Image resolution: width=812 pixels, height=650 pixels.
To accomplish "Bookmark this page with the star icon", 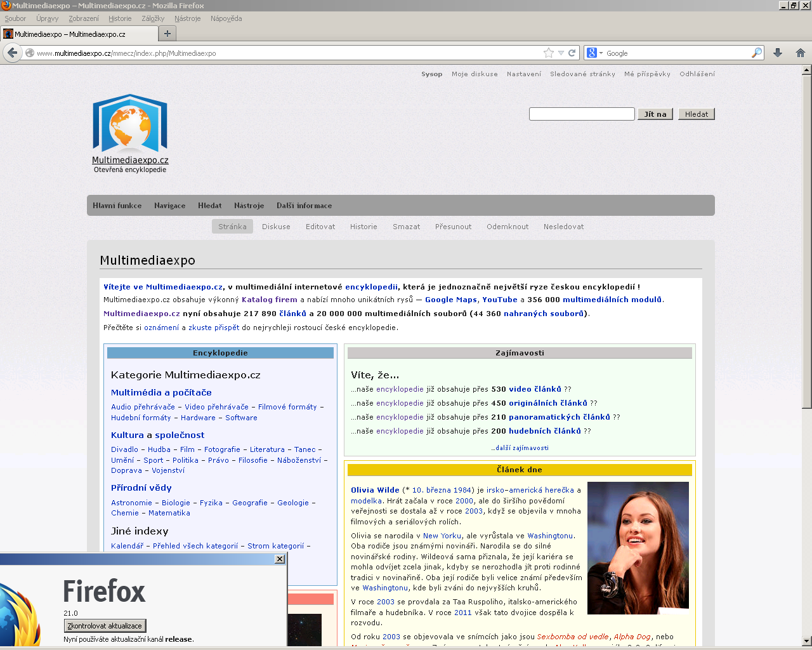I will pos(549,53).
